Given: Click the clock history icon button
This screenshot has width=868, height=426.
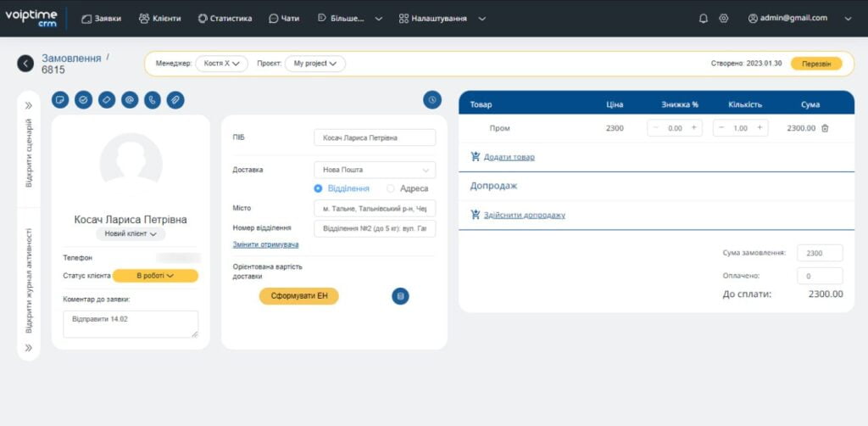Looking at the screenshot, I should click(x=432, y=100).
